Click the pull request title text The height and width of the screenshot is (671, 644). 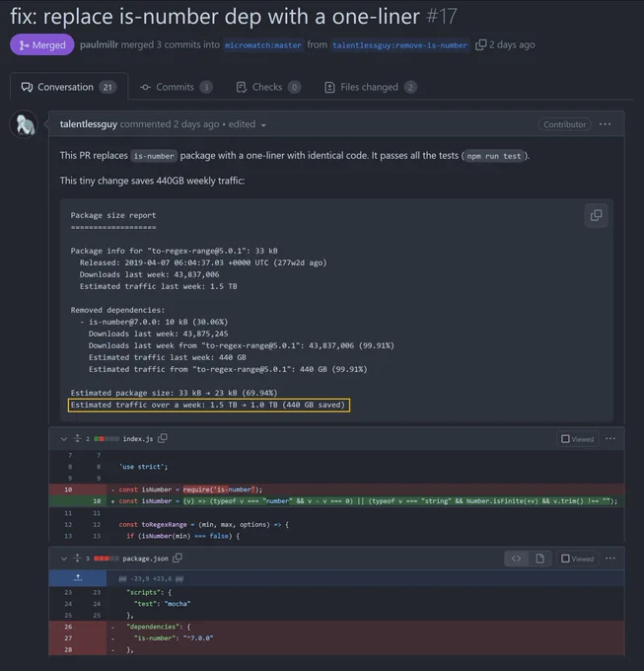(x=215, y=16)
